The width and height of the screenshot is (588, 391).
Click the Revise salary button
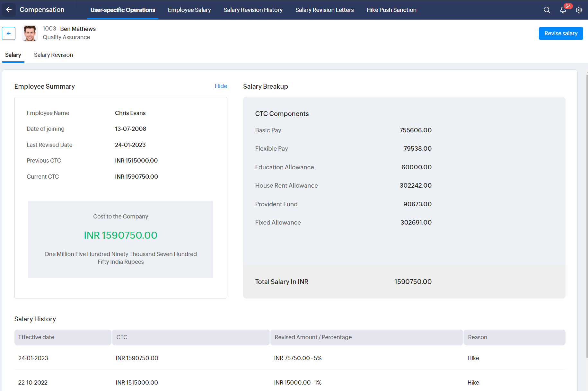(560, 33)
